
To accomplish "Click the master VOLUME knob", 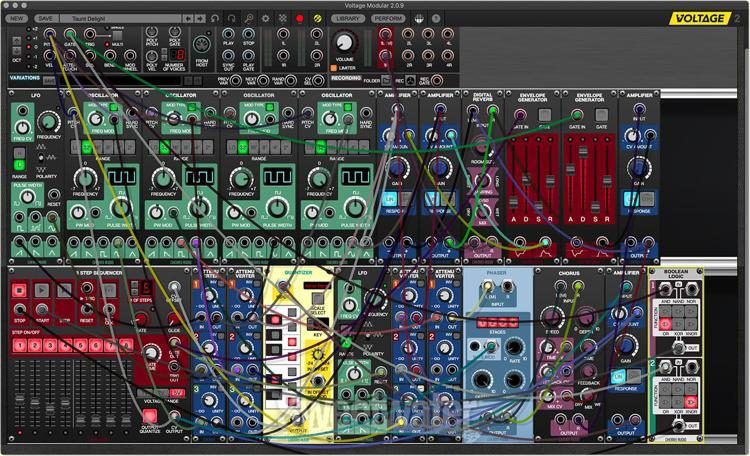I will click(x=344, y=43).
